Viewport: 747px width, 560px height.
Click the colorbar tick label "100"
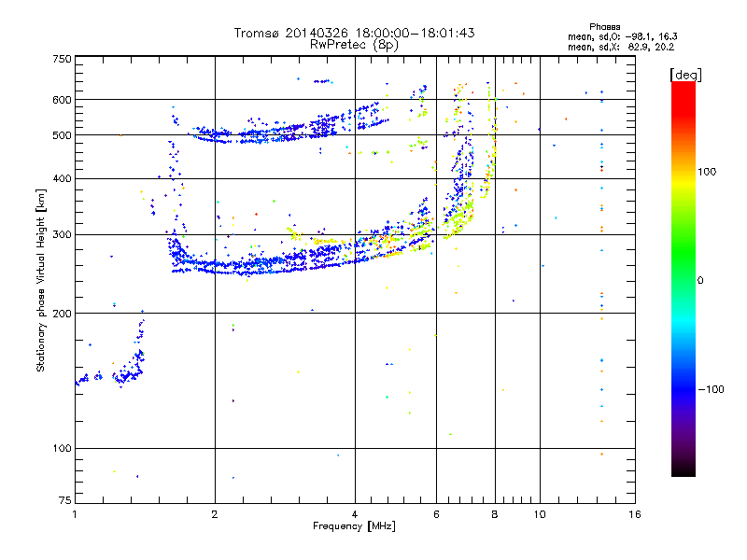[x=707, y=172]
